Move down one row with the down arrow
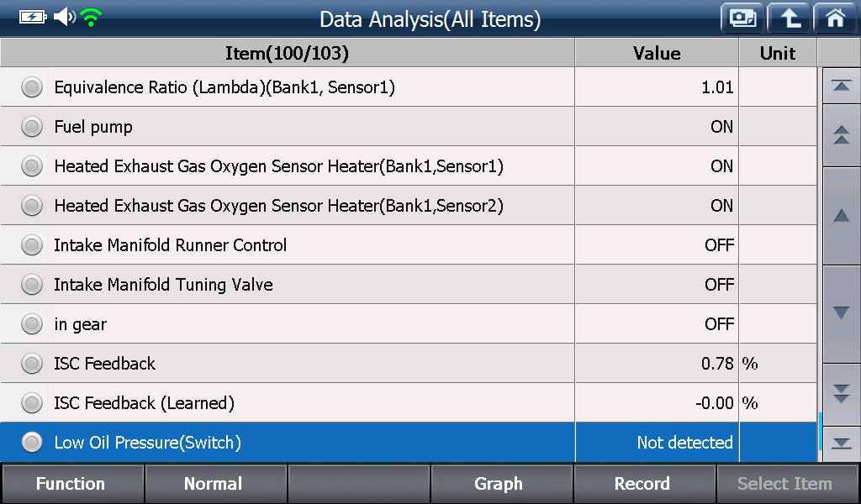 coord(841,313)
